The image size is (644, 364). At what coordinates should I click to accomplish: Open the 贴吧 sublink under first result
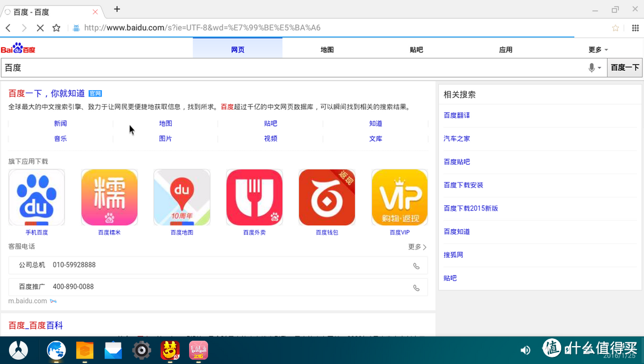(x=271, y=124)
